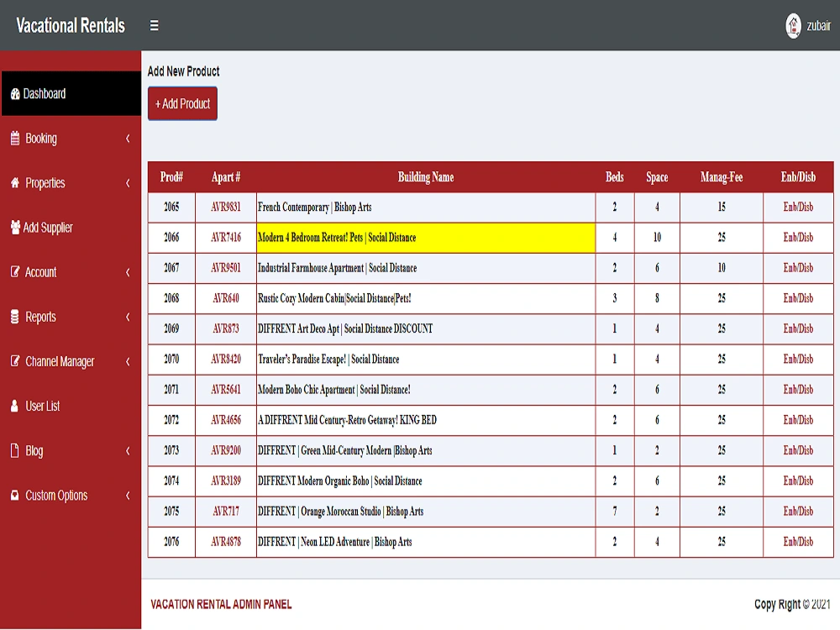The height and width of the screenshot is (630, 840).
Task: Select Rustic Cozy Modern Cabin building name
Action: [334, 298]
